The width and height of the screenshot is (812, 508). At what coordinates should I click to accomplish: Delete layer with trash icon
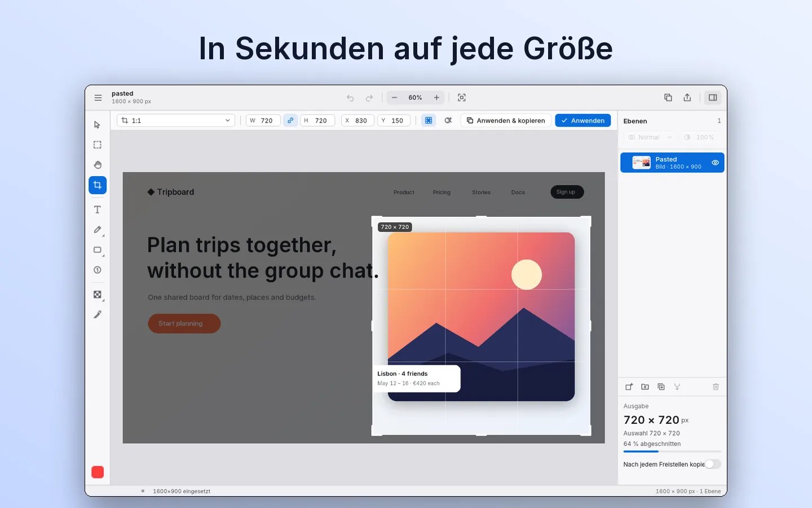pyautogui.click(x=716, y=387)
